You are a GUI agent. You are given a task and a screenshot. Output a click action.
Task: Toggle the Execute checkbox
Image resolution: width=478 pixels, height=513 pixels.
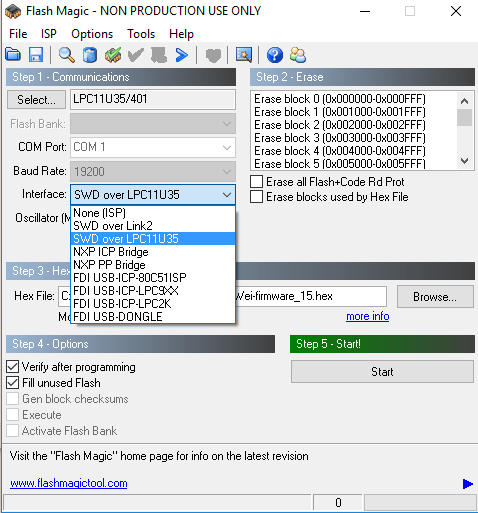pos(12,415)
